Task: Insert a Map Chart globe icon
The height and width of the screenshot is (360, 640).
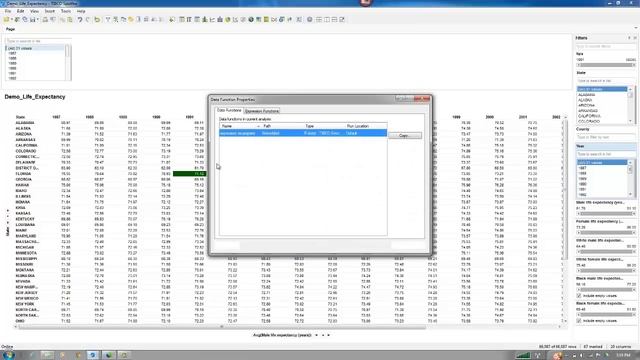Action: 251,19
